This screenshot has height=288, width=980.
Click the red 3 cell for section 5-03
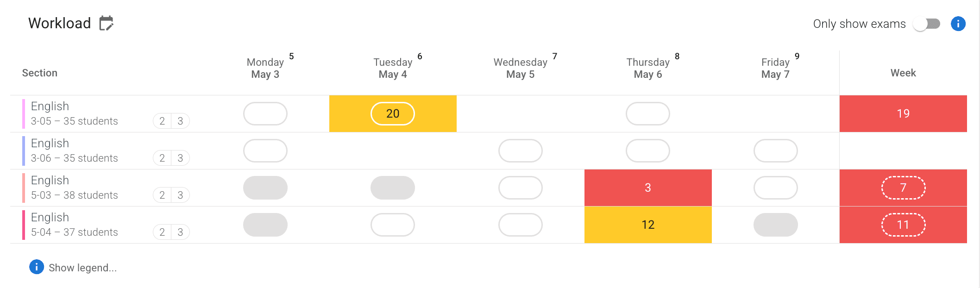tap(647, 188)
